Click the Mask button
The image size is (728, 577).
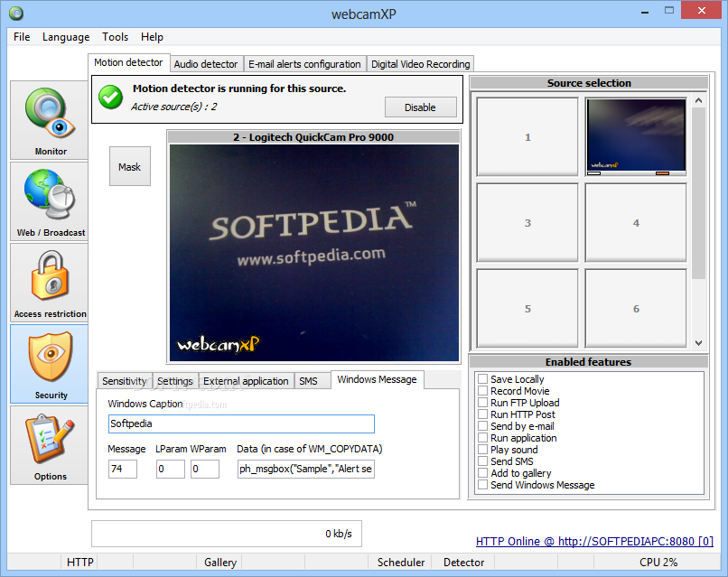pyautogui.click(x=129, y=167)
